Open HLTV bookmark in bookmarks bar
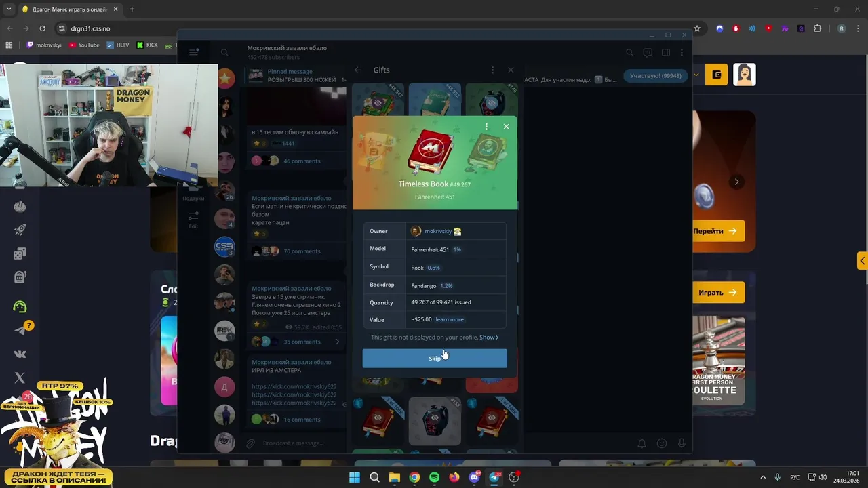Viewport: 868px width, 488px height. [x=117, y=45]
